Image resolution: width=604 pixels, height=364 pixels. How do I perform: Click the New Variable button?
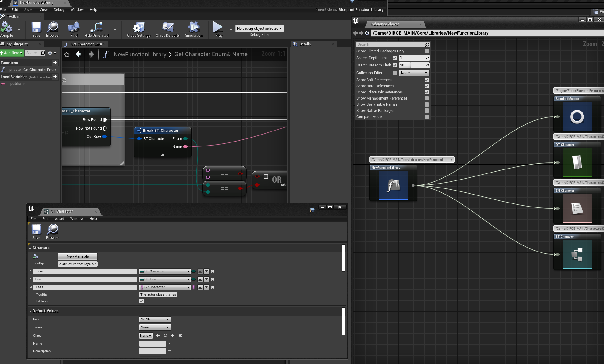coord(78,256)
